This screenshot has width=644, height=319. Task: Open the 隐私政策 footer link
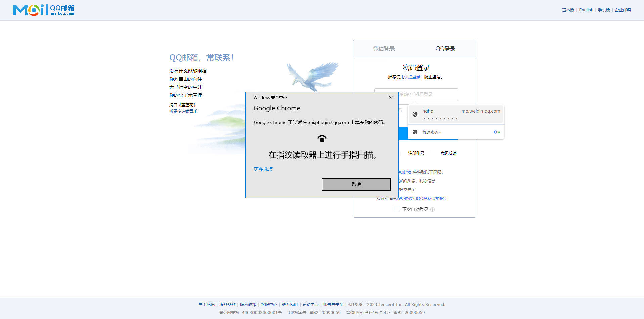click(x=248, y=305)
